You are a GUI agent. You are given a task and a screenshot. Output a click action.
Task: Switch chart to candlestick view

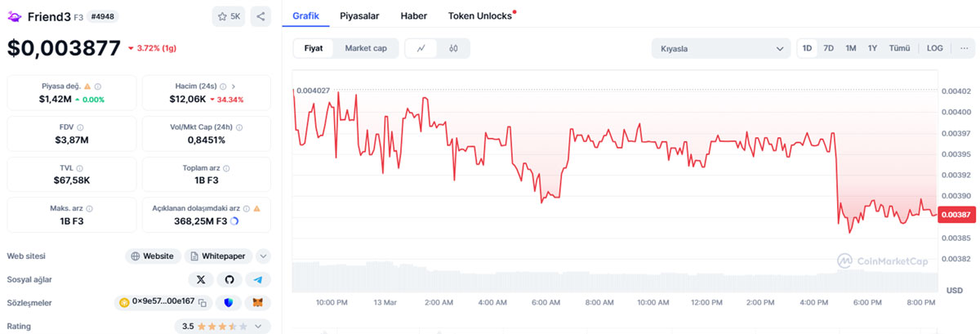coord(453,48)
